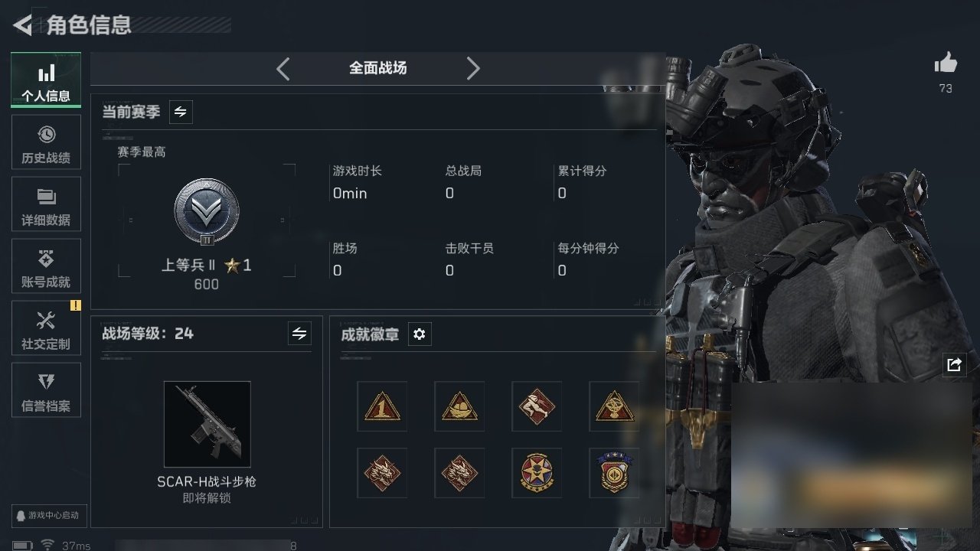The image size is (980, 551).
Task: Select the number 1 triangle badge
Action: click(x=382, y=406)
